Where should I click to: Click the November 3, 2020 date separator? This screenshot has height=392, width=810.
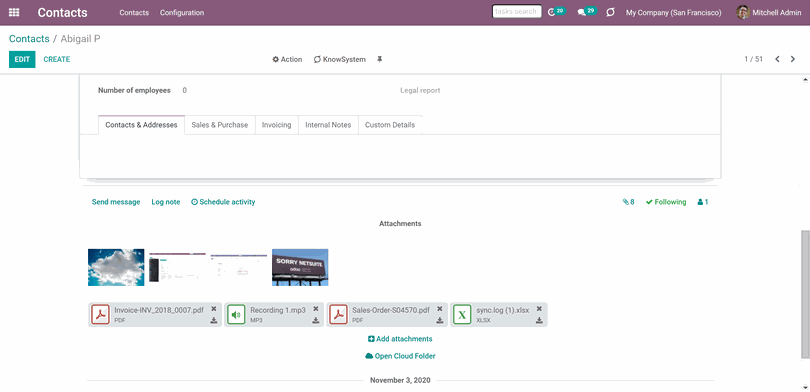(x=400, y=380)
